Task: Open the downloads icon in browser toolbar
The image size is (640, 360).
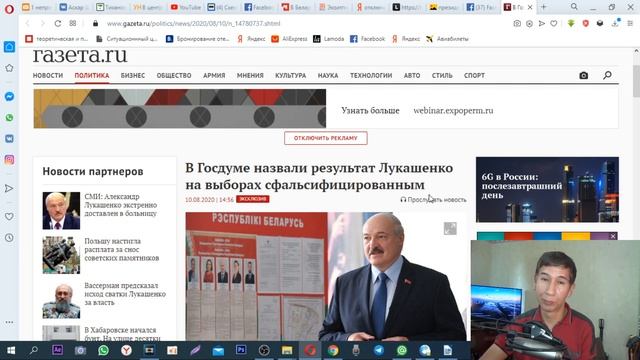Action: (616, 23)
